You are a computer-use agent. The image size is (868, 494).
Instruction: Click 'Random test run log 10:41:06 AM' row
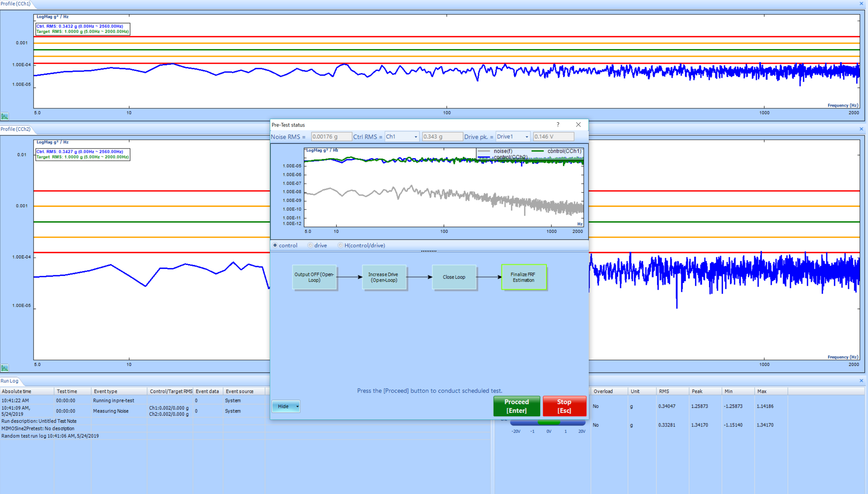click(x=50, y=436)
